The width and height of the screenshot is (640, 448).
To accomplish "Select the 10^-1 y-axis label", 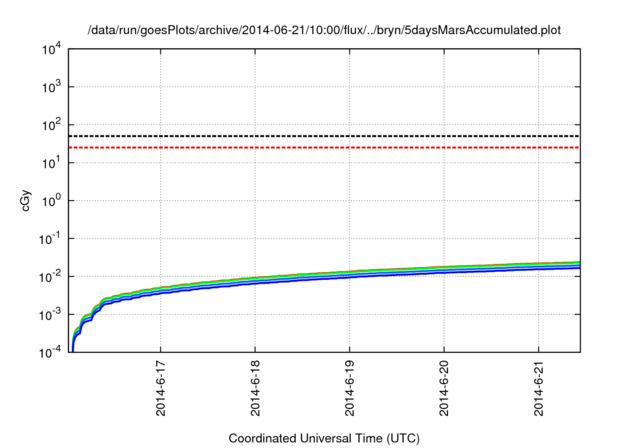I will point(50,239).
